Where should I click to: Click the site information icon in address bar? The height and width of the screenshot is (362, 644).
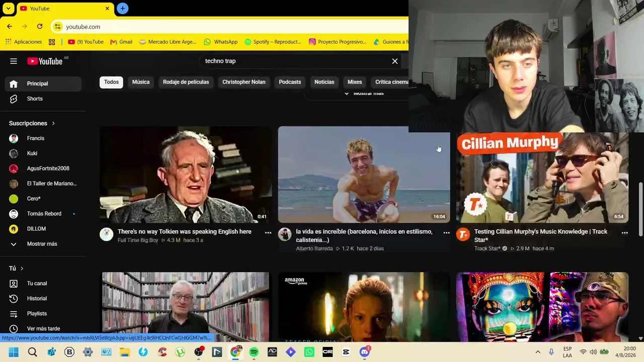(57, 27)
